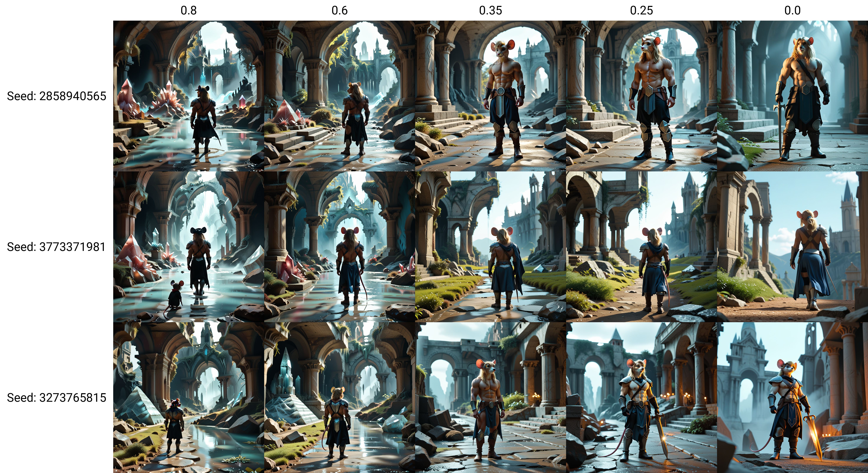Image resolution: width=868 pixels, height=473 pixels.
Task: Click image at column 0.35, seed 2858940565
Action: tap(491, 96)
